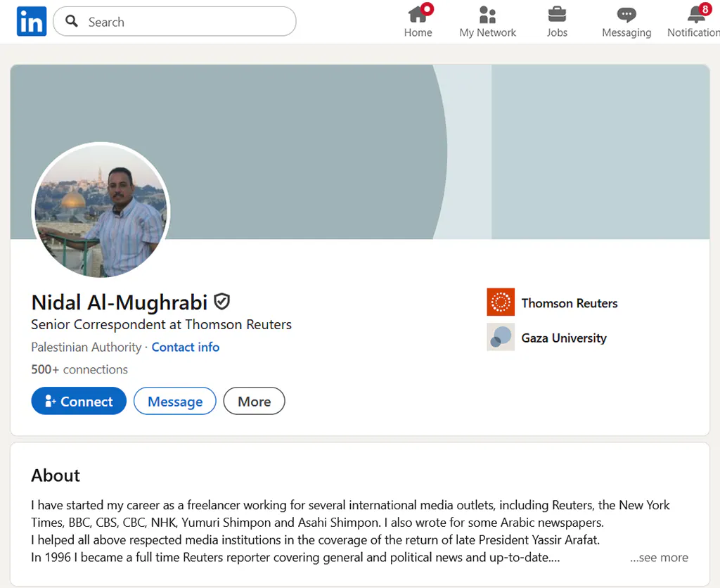The width and height of the screenshot is (720, 588).
Task: Open the More actions button
Action: tap(254, 401)
